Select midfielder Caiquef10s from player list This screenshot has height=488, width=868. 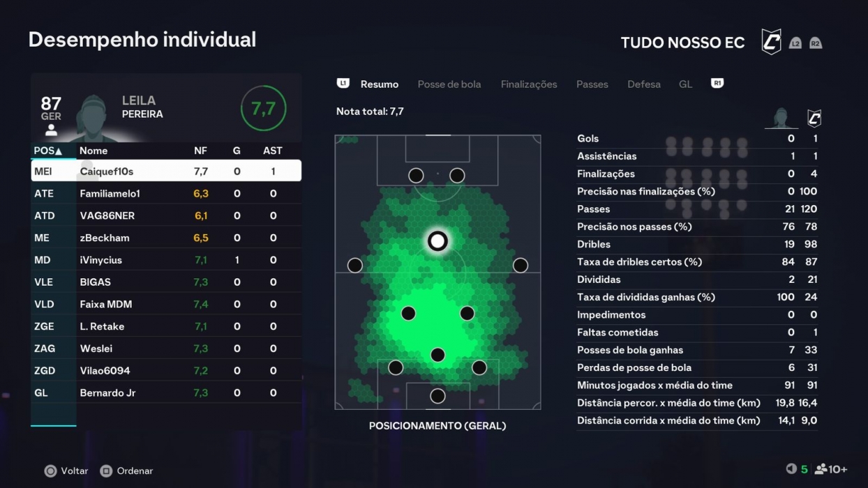166,171
